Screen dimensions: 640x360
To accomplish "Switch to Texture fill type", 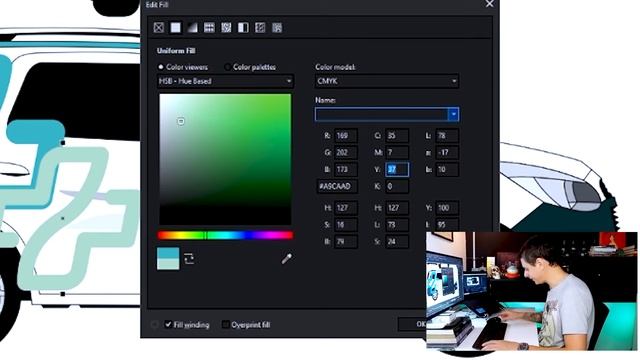I will [x=260, y=27].
